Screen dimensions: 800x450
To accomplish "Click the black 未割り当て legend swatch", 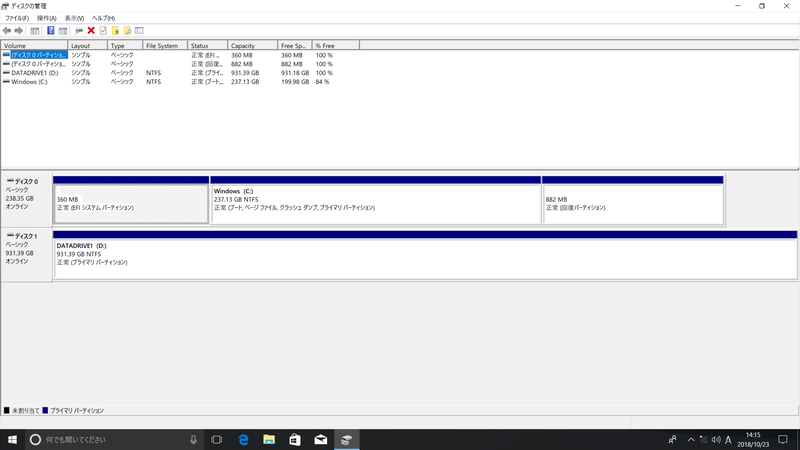I will pos(7,410).
